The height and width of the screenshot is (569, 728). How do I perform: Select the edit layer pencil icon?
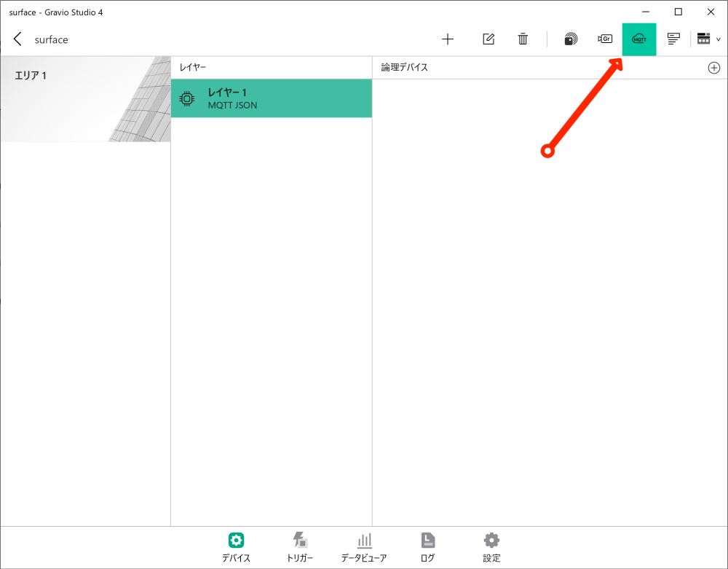488,39
